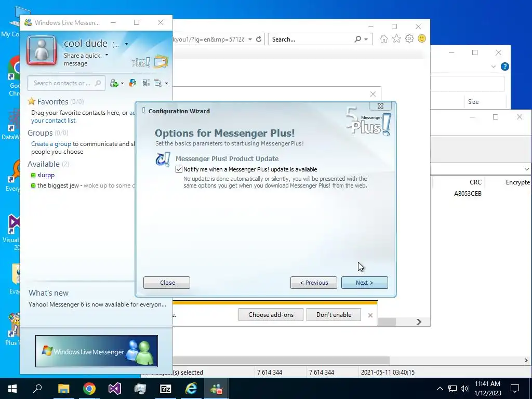This screenshot has width=532, height=399.
Task: Click the CRC column header in 7-Zip
Action: 475,182
